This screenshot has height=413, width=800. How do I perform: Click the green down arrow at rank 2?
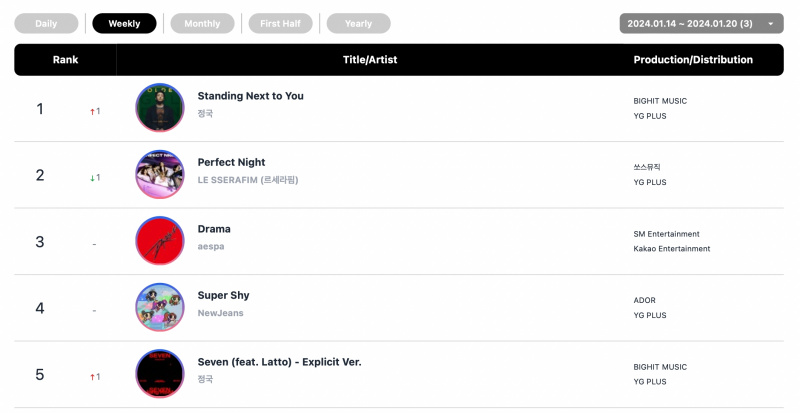[92, 178]
